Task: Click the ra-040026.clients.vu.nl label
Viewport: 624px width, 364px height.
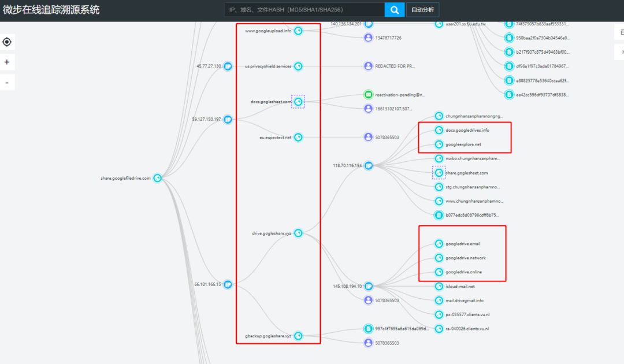Action: click(x=467, y=329)
